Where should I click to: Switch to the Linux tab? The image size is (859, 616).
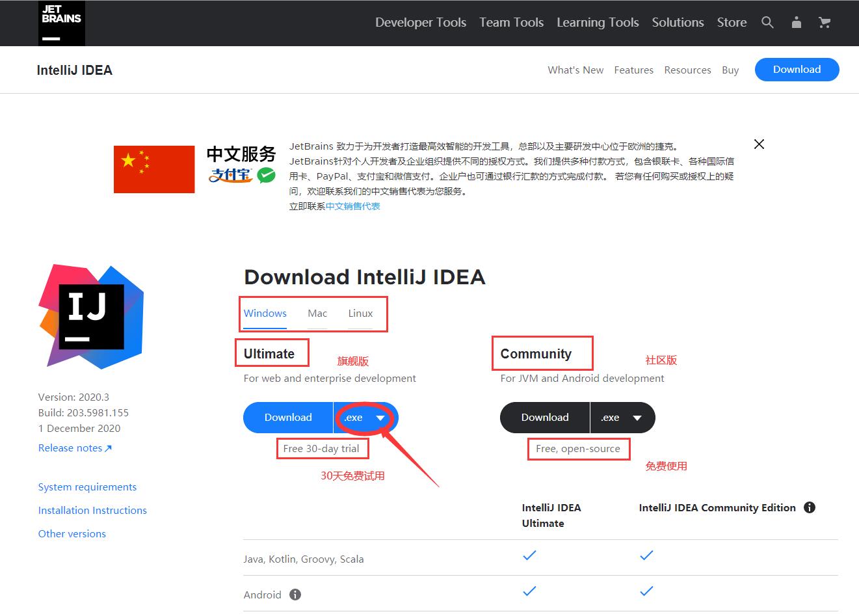pyautogui.click(x=360, y=314)
